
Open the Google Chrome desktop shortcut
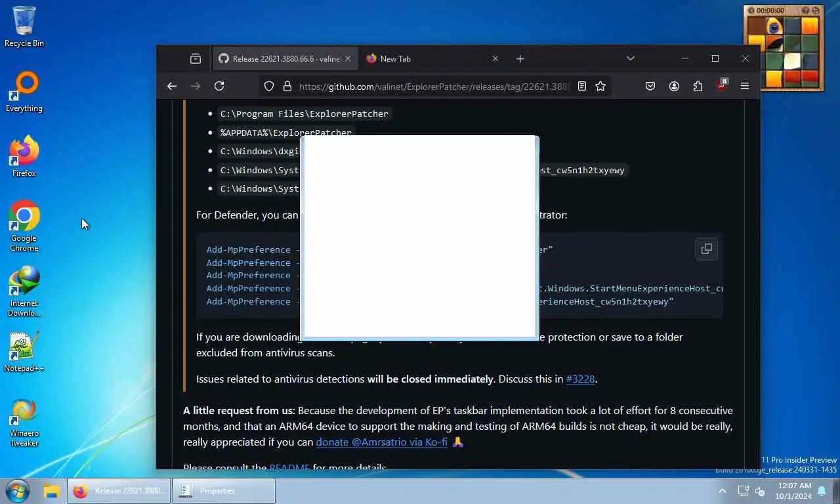pyautogui.click(x=24, y=226)
